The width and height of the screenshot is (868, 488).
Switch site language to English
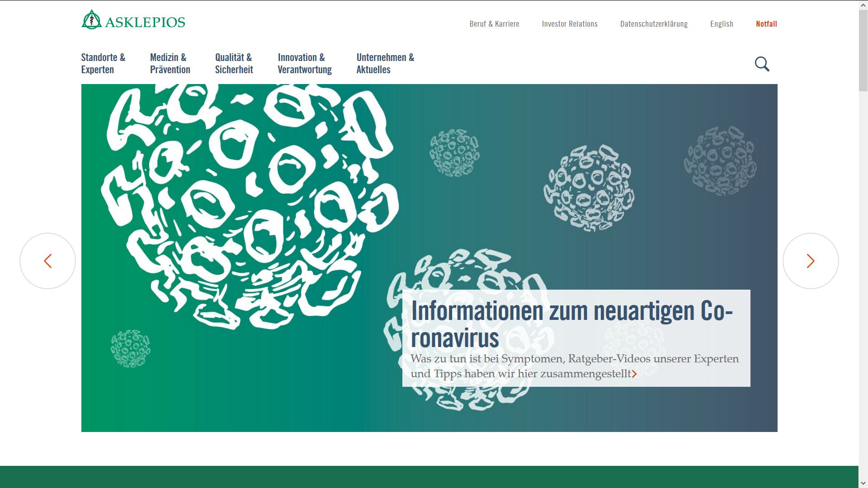point(722,24)
